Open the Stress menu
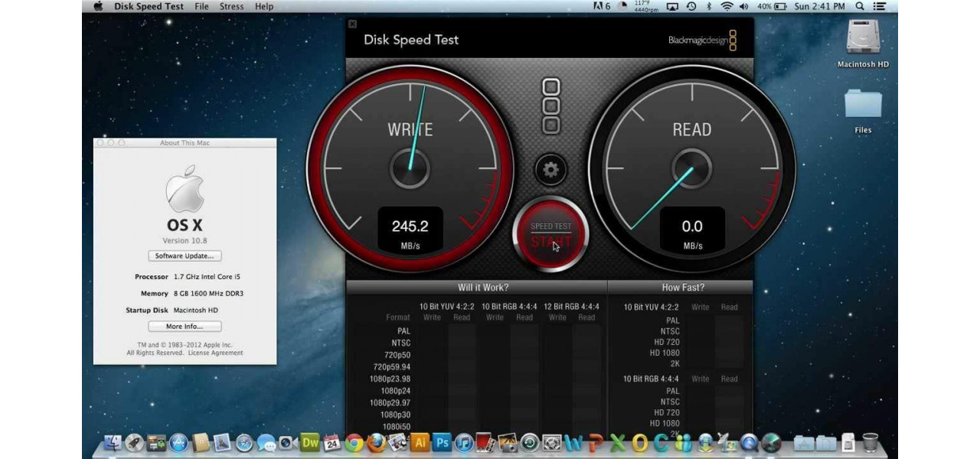 pyautogui.click(x=231, y=6)
